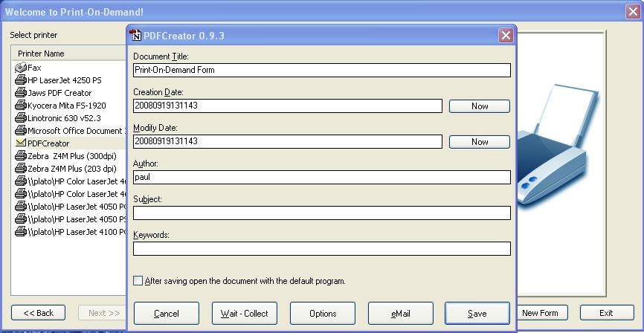Cancel the PDFCreator dialog

[x=167, y=314]
